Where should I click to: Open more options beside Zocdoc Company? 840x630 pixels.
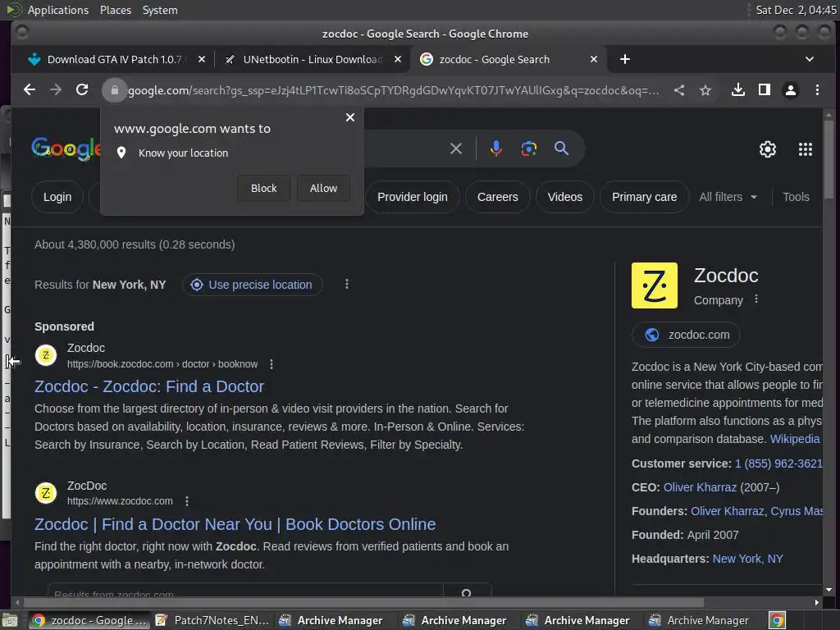pos(756,299)
